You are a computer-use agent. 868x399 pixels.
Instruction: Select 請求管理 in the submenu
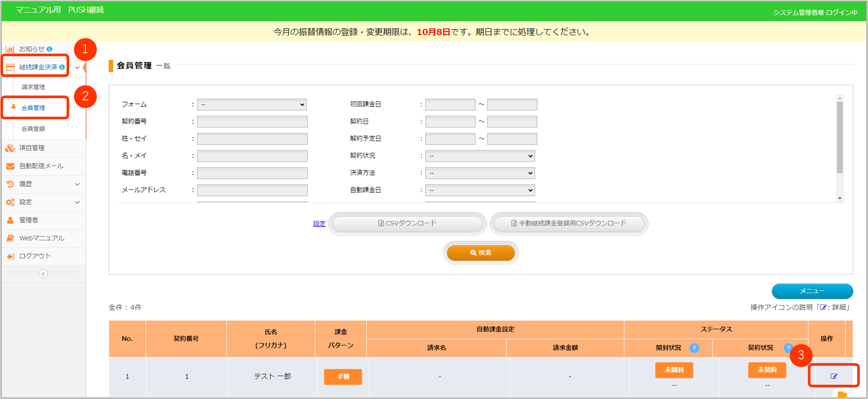pos(33,87)
